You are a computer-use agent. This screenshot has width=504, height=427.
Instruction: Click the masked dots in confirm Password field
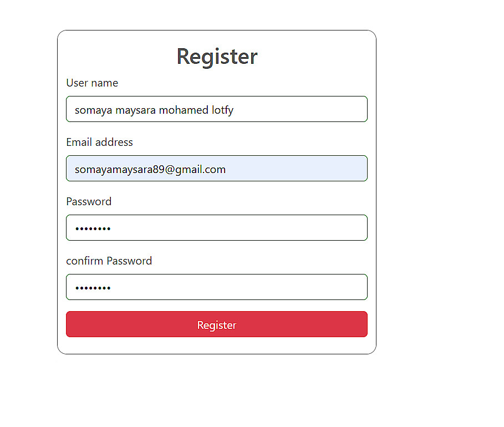pyautogui.click(x=93, y=288)
